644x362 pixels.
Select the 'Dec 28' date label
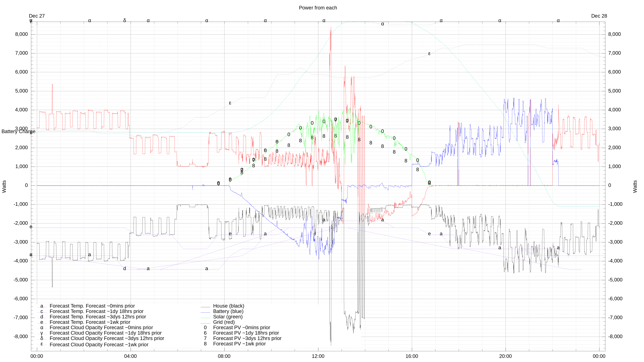click(x=599, y=16)
